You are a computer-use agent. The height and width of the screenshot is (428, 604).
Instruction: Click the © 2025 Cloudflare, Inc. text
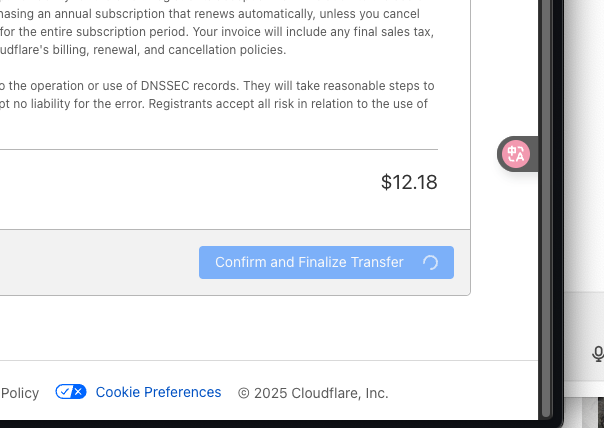[x=313, y=393]
